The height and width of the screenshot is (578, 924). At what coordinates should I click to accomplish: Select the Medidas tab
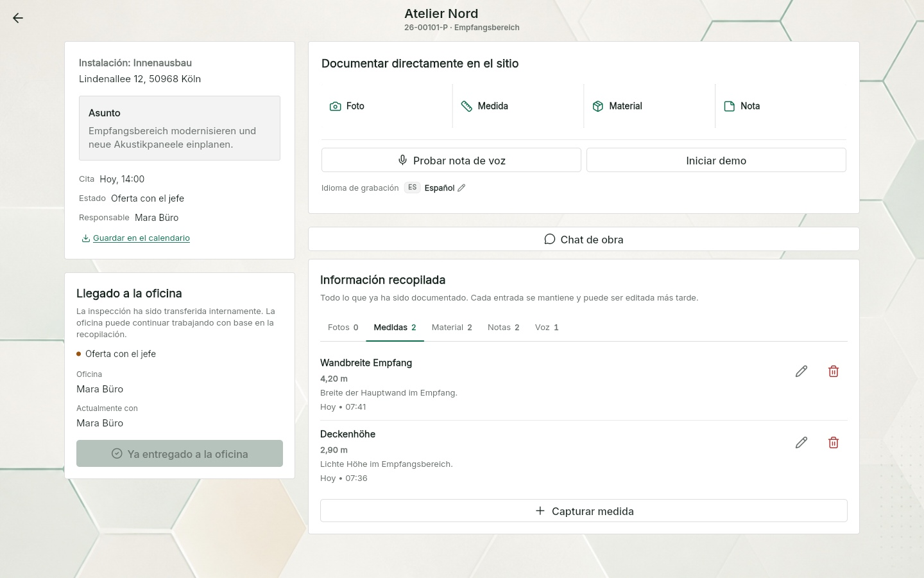[x=395, y=328]
